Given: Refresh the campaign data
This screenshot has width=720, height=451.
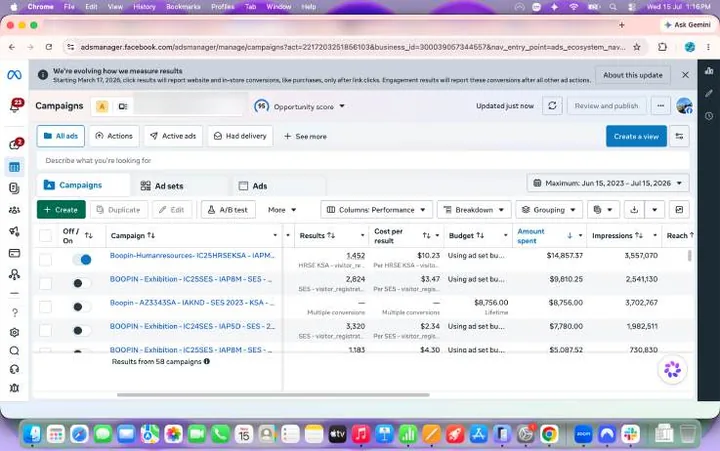Looking at the screenshot, I should click(552, 106).
